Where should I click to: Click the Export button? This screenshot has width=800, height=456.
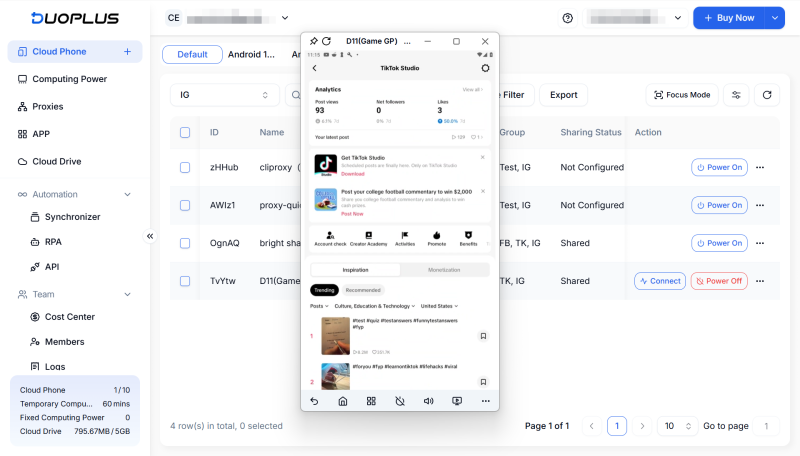[563, 95]
